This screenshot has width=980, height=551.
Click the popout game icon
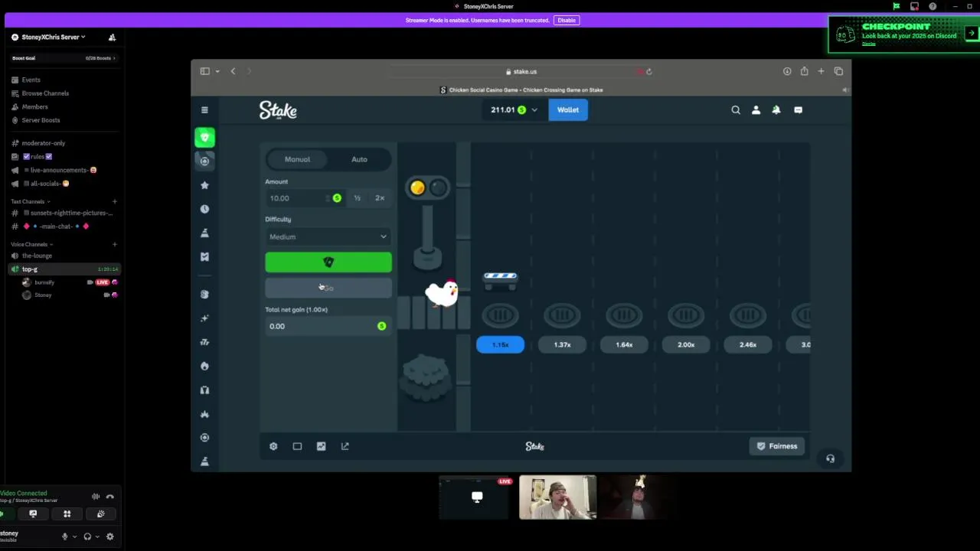coord(345,446)
